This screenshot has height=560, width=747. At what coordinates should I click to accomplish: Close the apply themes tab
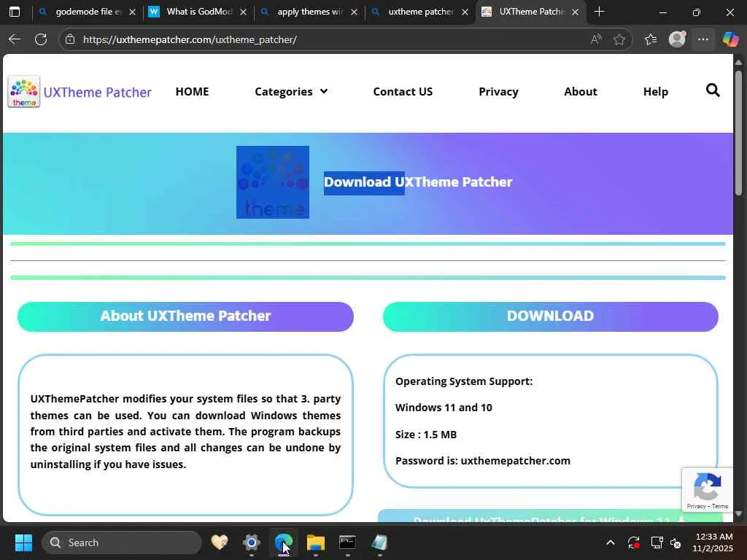(x=354, y=12)
